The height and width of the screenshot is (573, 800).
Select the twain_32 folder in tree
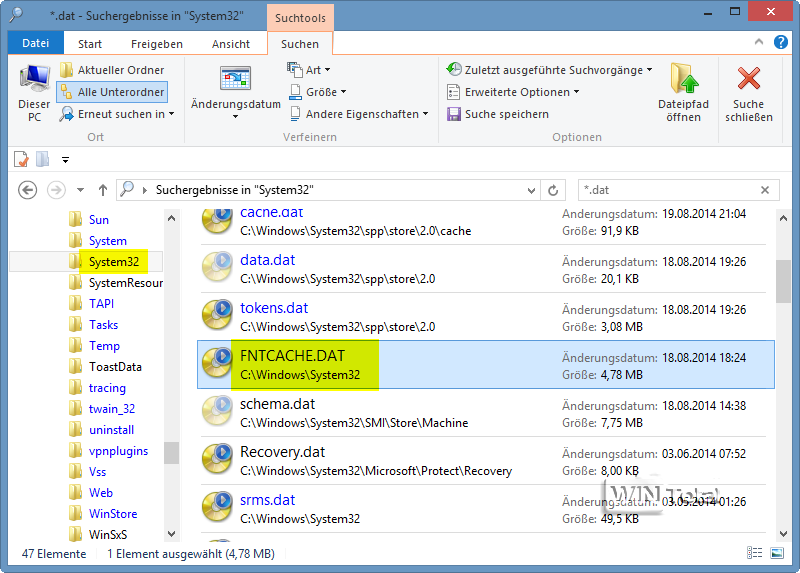click(x=112, y=409)
